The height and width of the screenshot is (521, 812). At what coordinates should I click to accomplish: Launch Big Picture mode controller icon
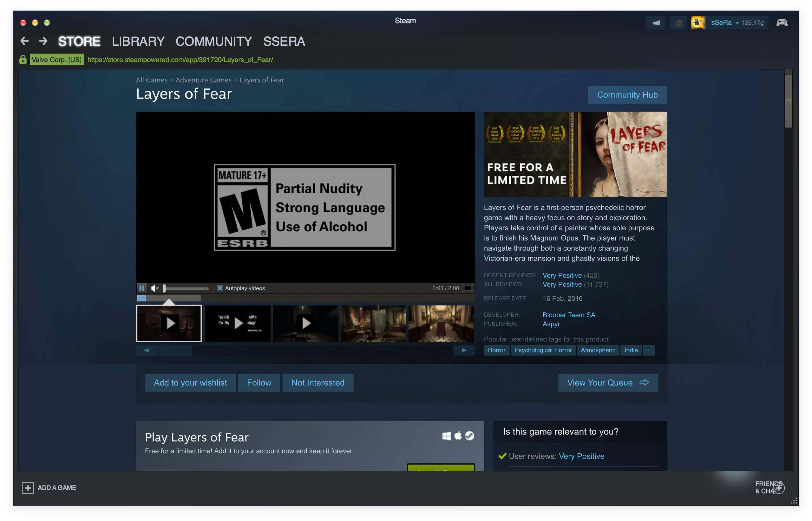click(x=782, y=23)
